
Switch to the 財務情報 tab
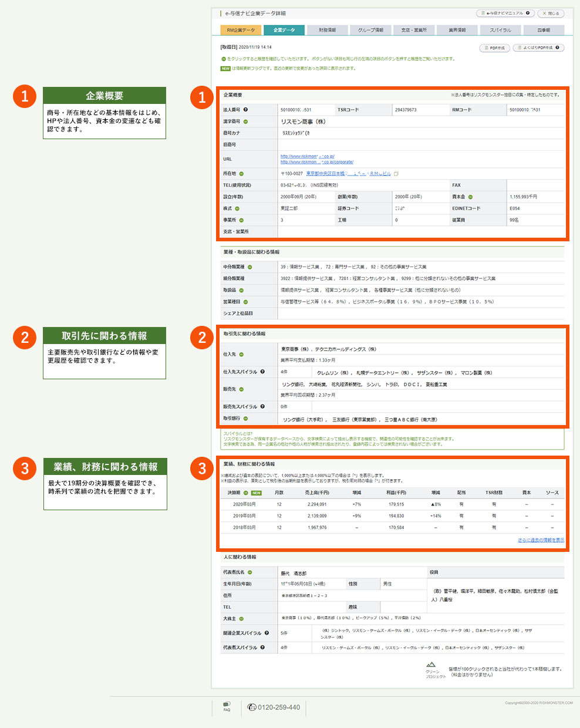tap(327, 30)
